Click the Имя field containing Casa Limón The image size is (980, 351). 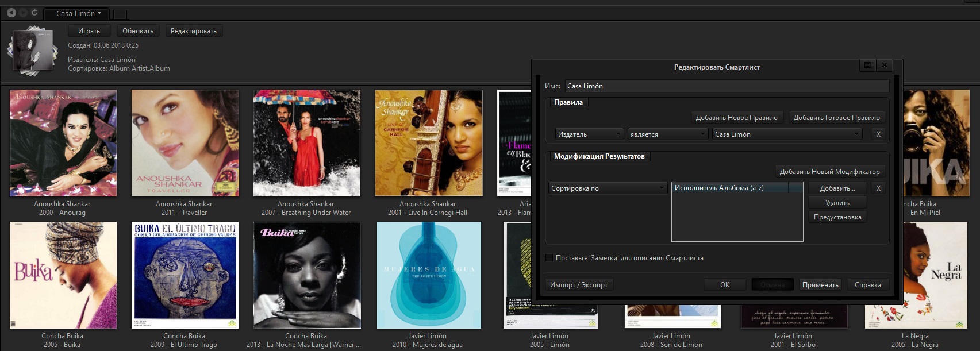pyautogui.click(x=727, y=86)
